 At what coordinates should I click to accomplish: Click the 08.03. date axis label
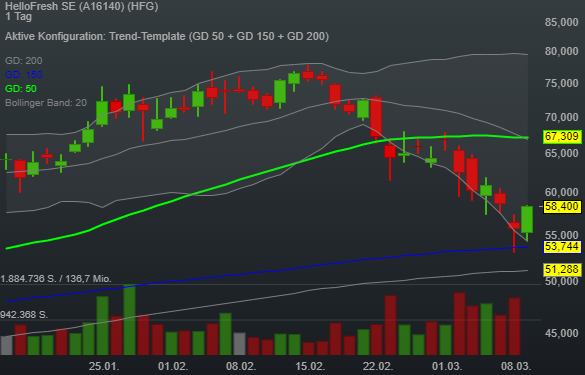coord(516,366)
